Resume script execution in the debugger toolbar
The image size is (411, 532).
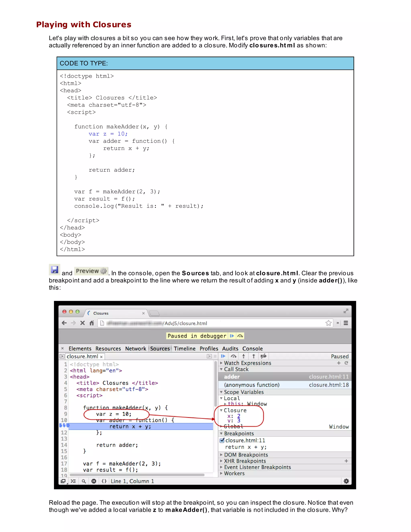(x=223, y=356)
